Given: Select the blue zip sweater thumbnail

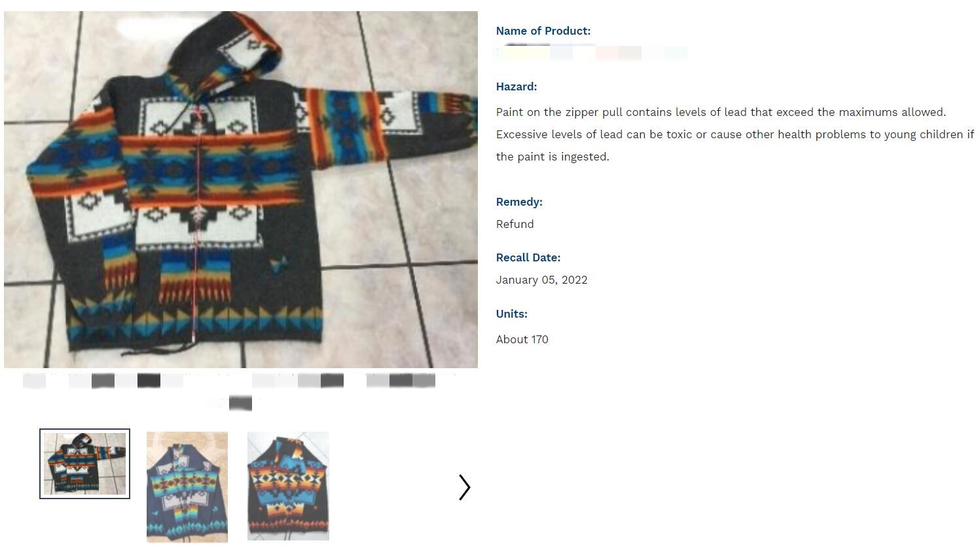Looking at the screenshot, I should tap(187, 487).
